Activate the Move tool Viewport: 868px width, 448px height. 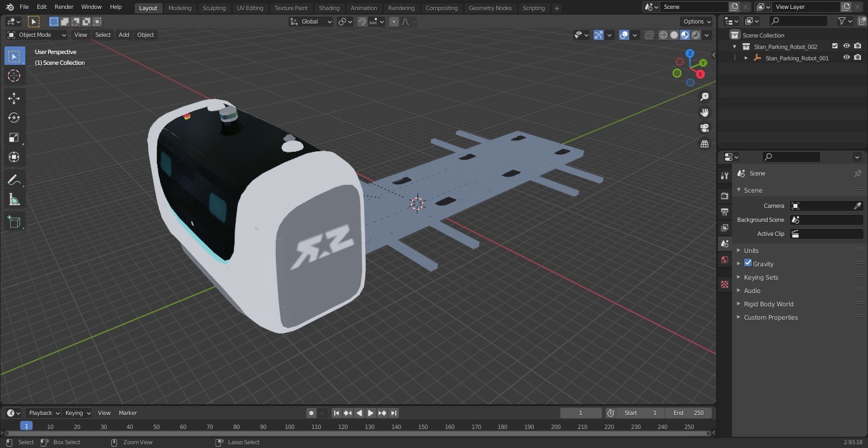[14, 98]
